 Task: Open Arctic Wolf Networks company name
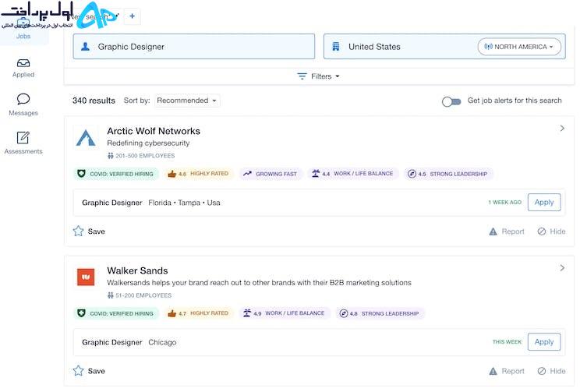(154, 131)
